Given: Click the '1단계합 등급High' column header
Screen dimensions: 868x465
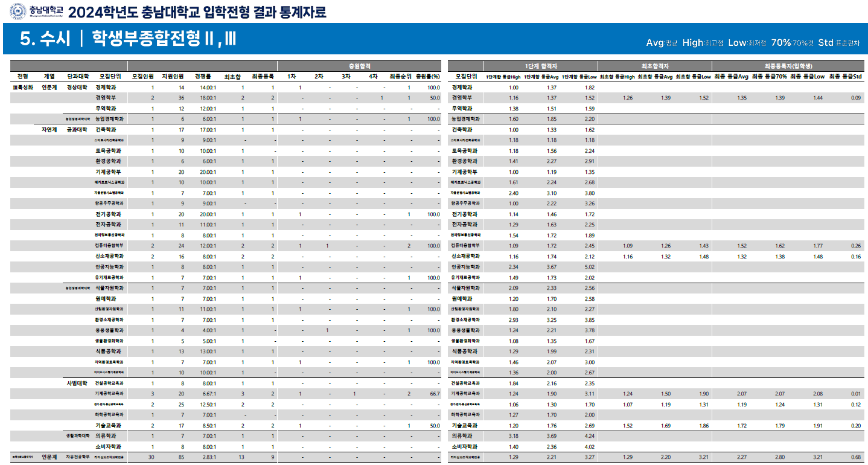Looking at the screenshot, I should pyautogui.click(x=503, y=77).
